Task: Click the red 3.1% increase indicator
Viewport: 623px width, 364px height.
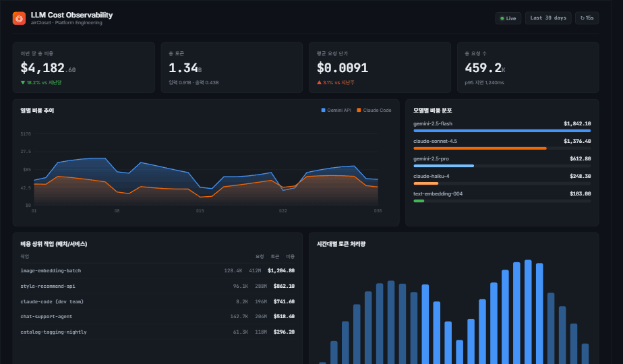Action: (x=335, y=83)
